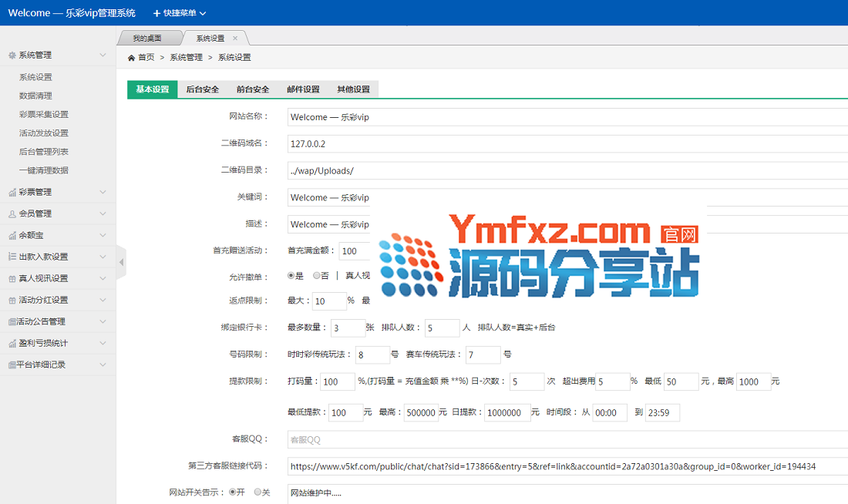The height and width of the screenshot is (504, 848).
Task: Click the plus icon beside 快捷菜单
Action: pyautogui.click(x=156, y=13)
